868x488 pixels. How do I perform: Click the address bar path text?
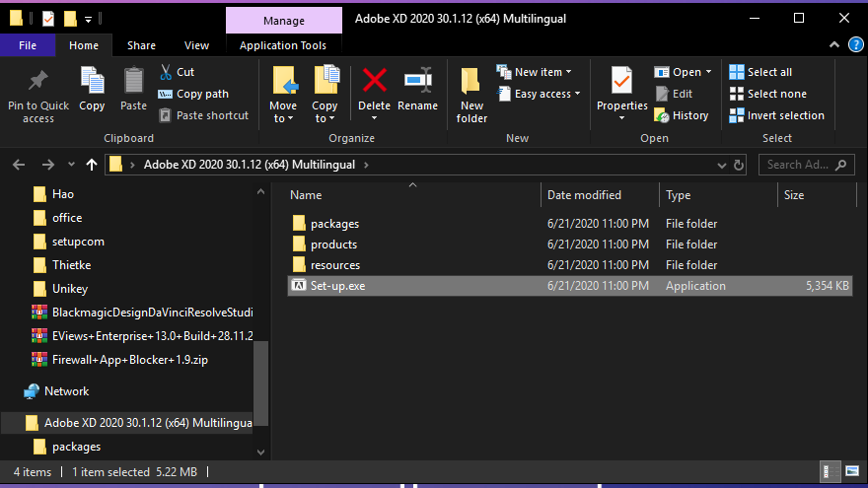point(250,165)
